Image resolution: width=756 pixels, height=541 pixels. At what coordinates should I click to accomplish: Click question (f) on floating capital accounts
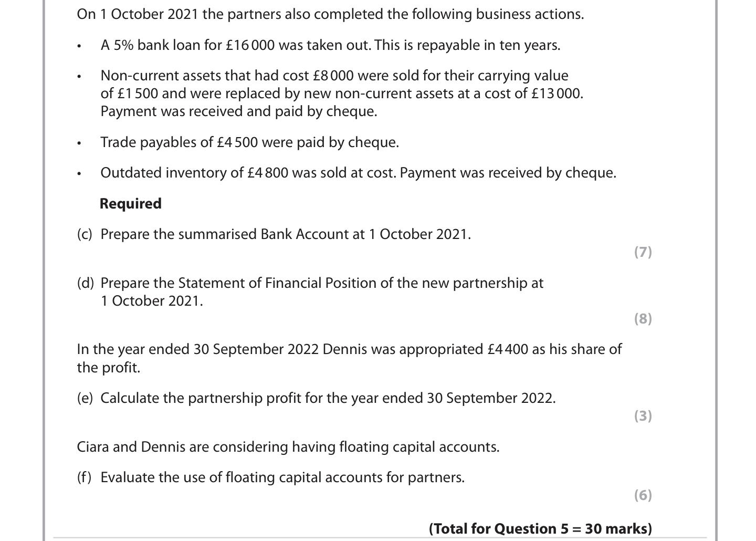(271, 477)
